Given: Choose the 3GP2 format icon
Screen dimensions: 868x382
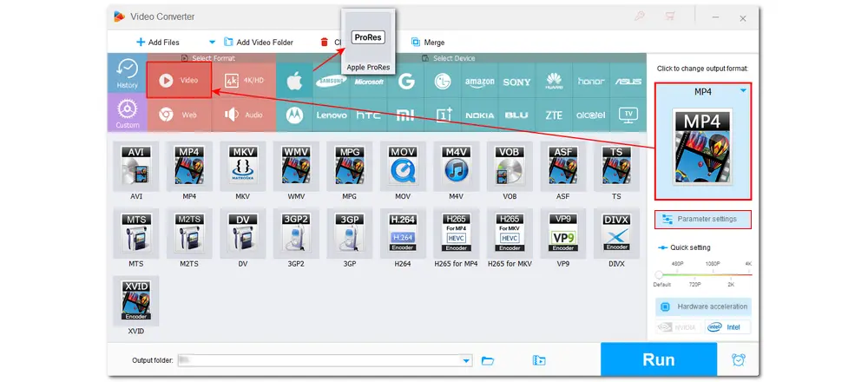Looking at the screenshot, I should (296, 234).
